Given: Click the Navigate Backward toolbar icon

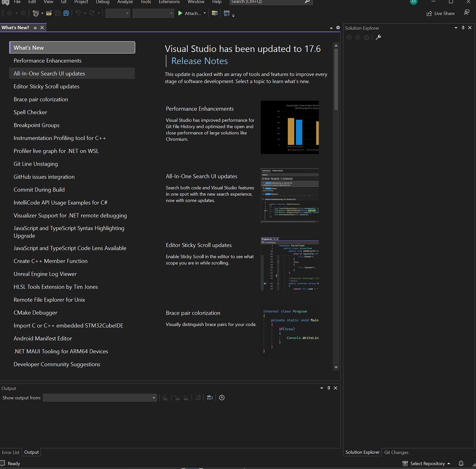Looking at the screenshot, I should (x=10, y=13).
